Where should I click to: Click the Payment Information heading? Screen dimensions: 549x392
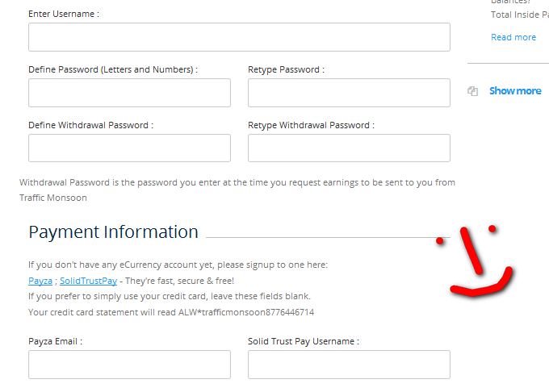click(113, 232)
